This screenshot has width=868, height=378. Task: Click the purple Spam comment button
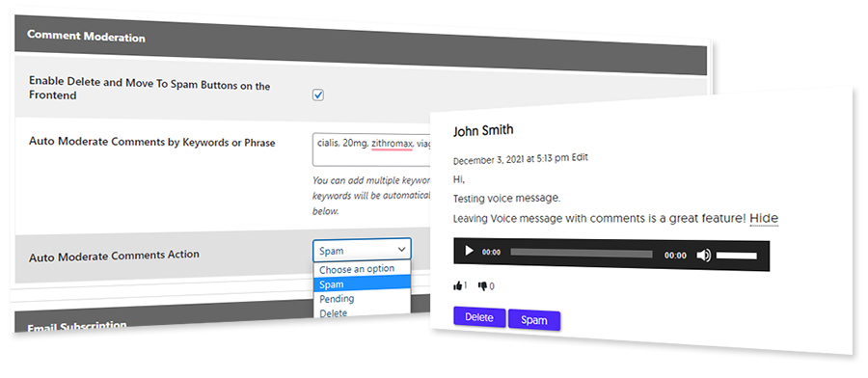[x=534, y=320]
